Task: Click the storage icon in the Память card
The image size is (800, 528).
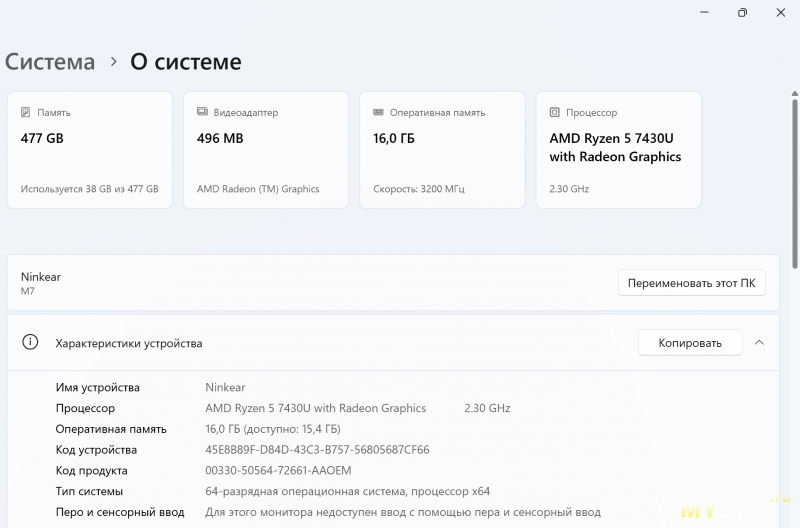Action: point(26,113)
